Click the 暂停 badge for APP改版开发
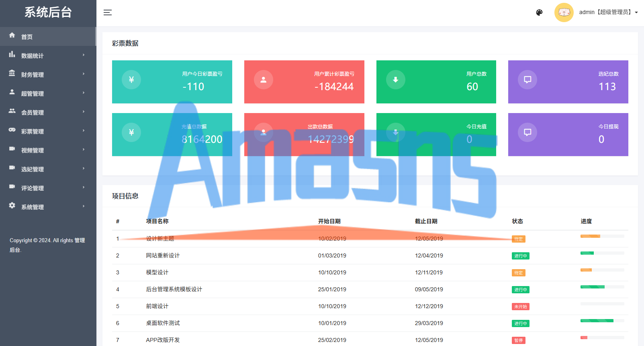Viewport: 644px width, 346px height. [x=519, y=340]
